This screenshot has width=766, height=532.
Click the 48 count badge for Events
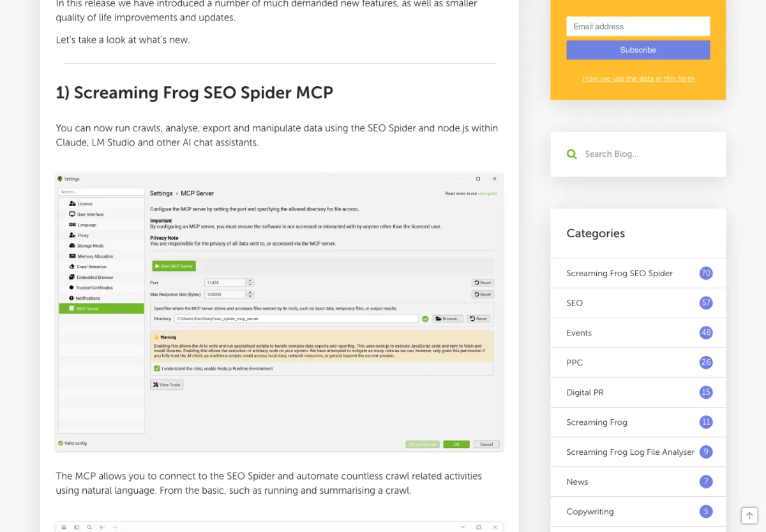[x=705, y=332]
